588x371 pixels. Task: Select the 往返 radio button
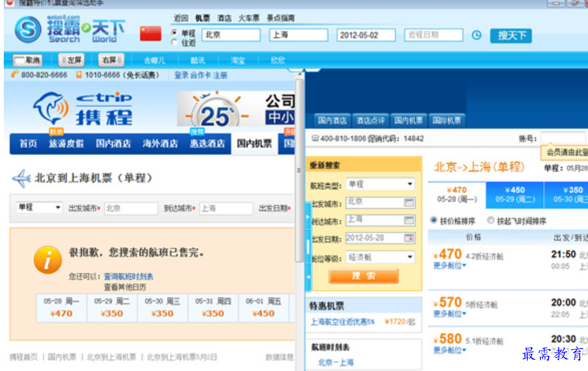(174, 42)
